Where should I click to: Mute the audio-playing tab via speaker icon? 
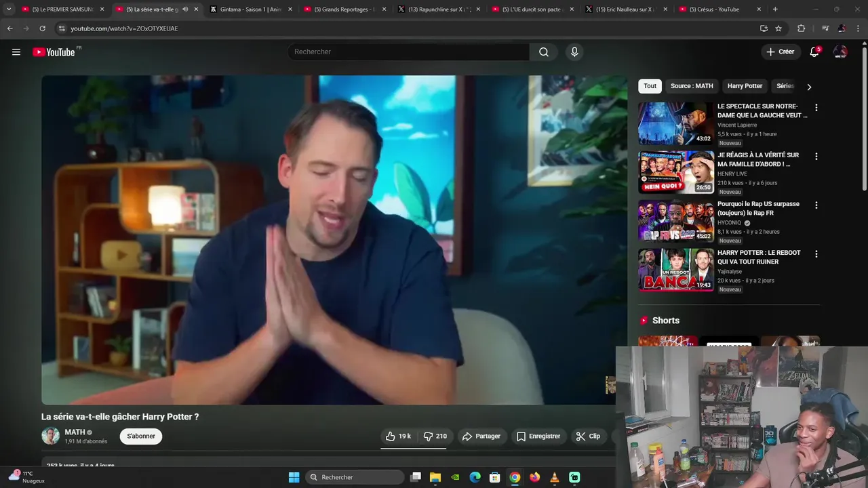(185, 9)
